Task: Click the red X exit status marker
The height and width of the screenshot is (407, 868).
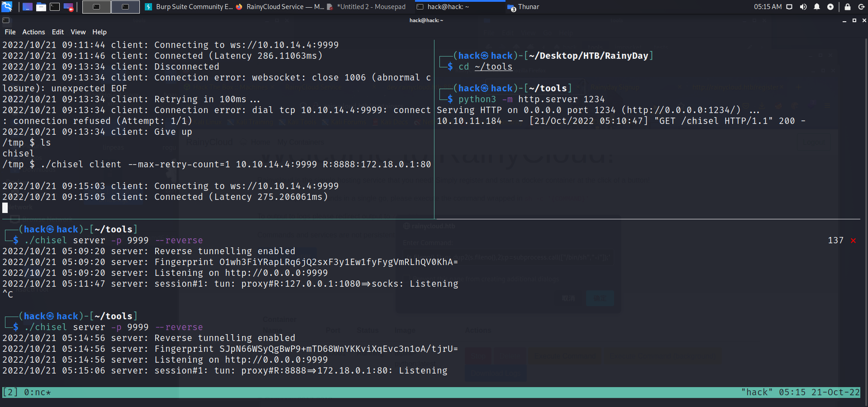Action: coord(853,241)
